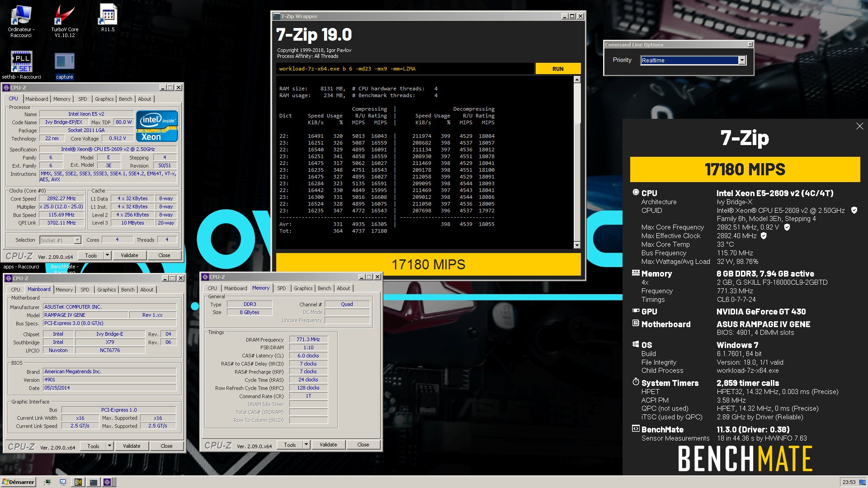Open the R11.5 desktop icon
The width and height of the screenshot is (868, 488).
point(108,18)
